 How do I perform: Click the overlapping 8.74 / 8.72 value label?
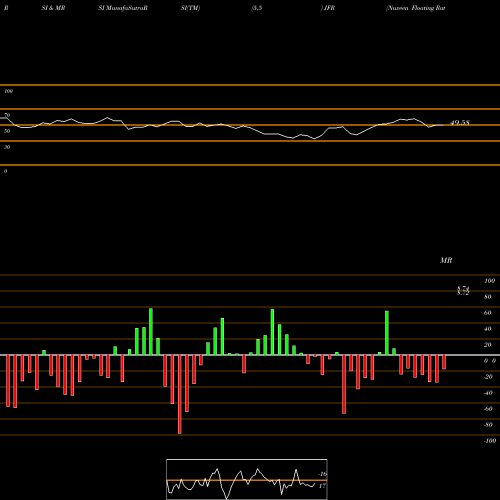pyautogui.click(x=463, y=291)
